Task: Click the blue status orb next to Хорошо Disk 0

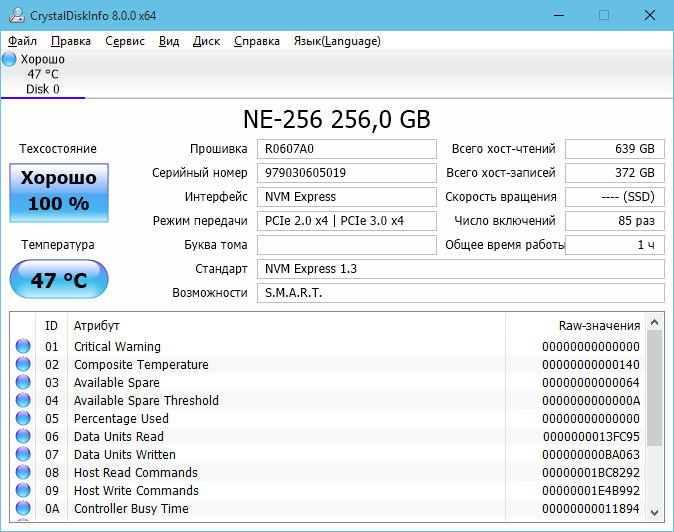Action: click(9, 59)
